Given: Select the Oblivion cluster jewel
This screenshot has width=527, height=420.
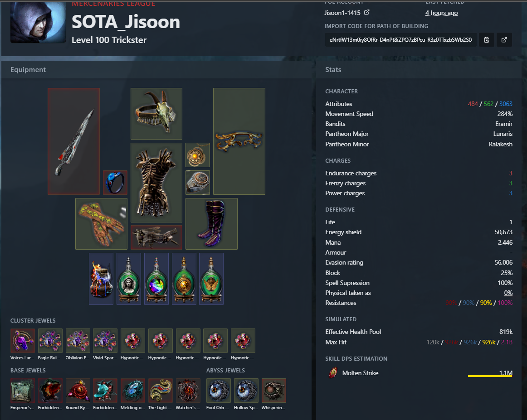Looking at the screenshot, I should (x=78, y=341).
